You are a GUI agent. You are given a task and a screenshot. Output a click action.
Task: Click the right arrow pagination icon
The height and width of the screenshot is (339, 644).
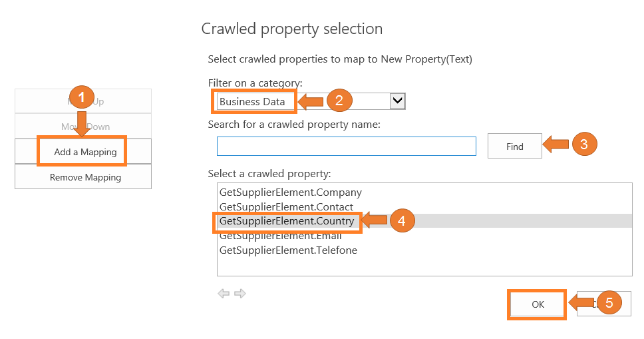coord(240,293)
